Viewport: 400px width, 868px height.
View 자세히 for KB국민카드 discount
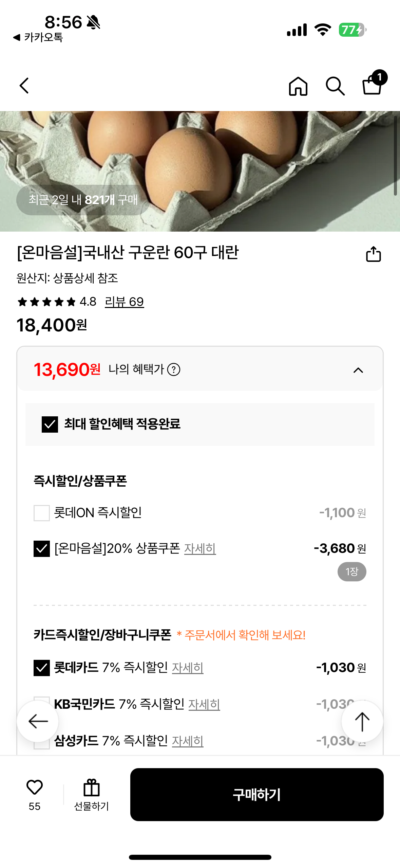[204, 704]
